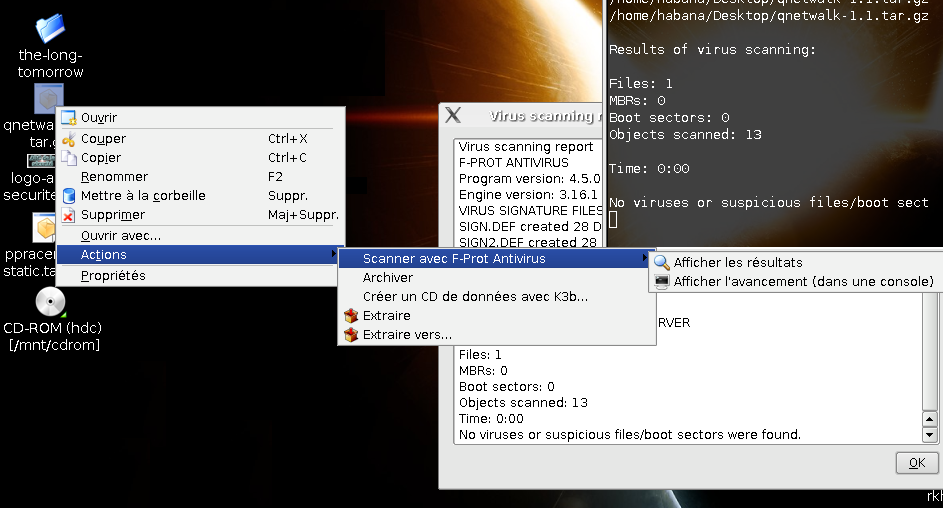The image size is (943, 508).
Task: Close the Virus scanning dialog with X
Action: click(x=453, y=115)
